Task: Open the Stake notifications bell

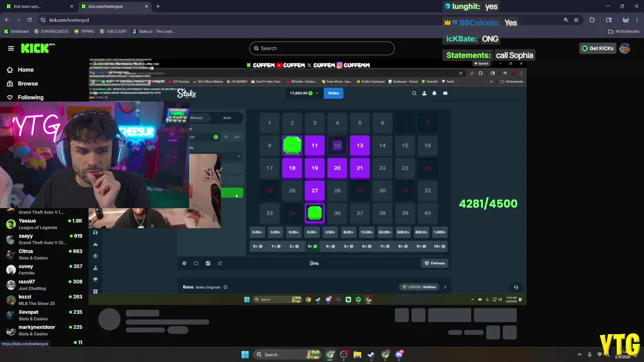Action: pos(434,93)
